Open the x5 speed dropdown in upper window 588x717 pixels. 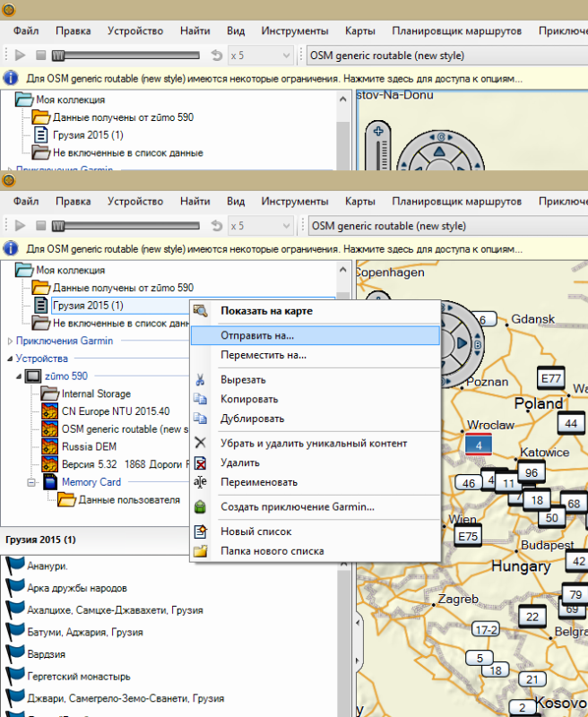point(286,56)
